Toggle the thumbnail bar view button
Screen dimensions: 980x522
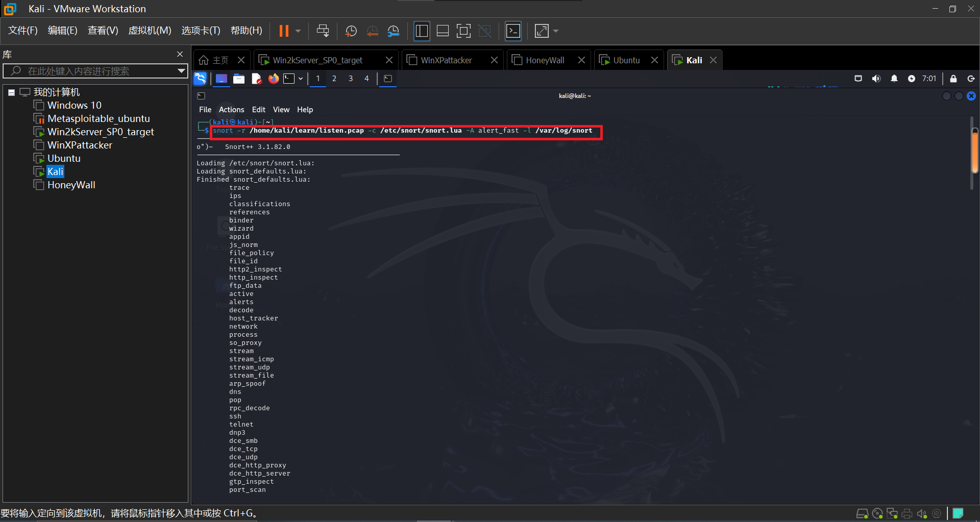pos(443,31)
